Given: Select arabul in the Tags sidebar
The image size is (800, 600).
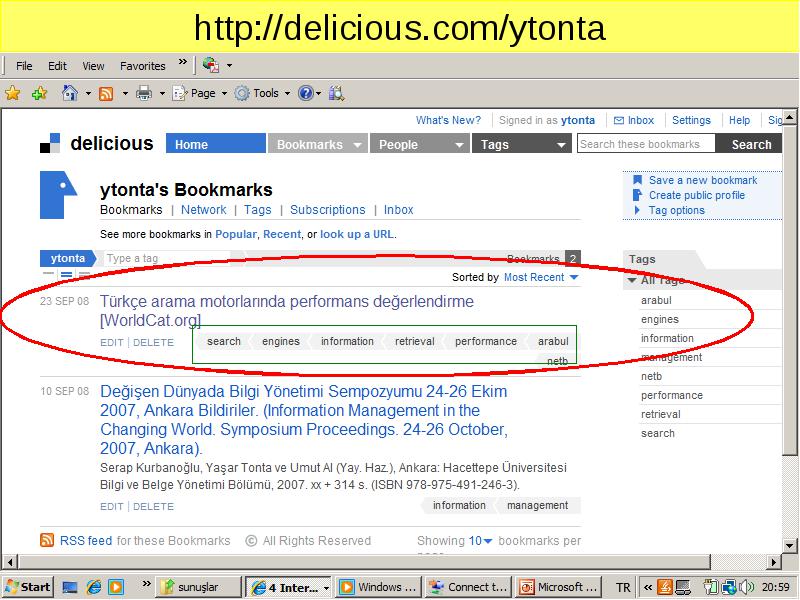Looking at the screenshot, I should click(x=656, y=300).
